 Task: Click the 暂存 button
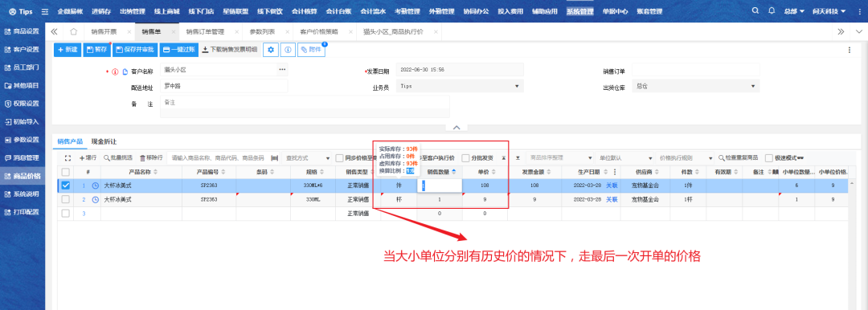click(96, 50)
